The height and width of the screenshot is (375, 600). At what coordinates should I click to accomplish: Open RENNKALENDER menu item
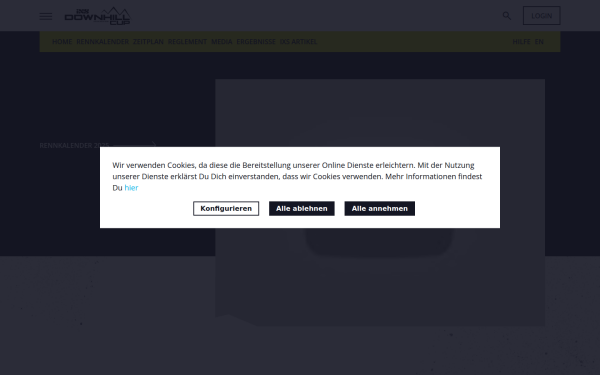103,42
